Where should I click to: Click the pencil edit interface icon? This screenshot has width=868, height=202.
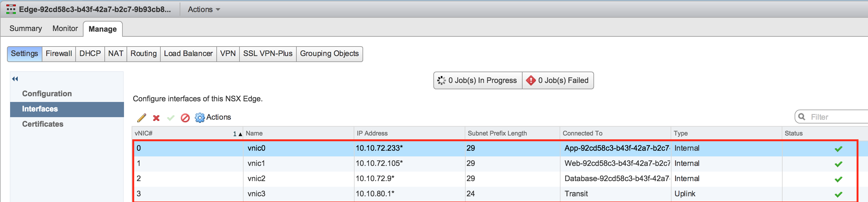pos(141,118)
